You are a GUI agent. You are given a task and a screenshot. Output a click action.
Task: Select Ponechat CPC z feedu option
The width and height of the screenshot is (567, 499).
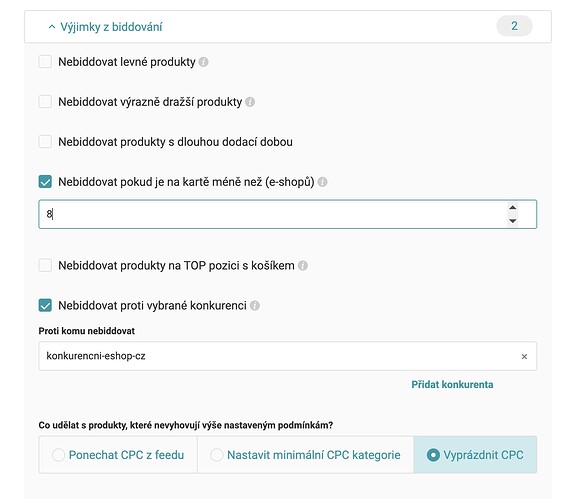coord(118,455)
